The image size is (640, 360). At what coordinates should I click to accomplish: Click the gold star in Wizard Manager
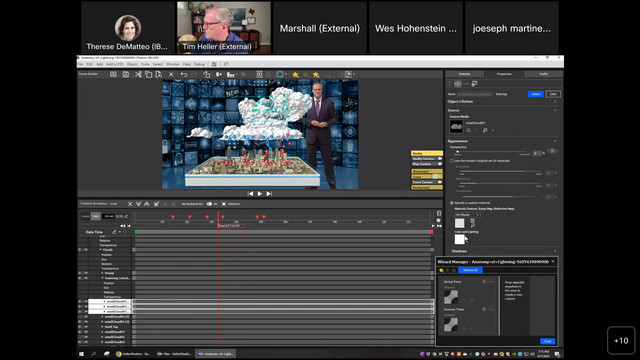(x=441, y=270)
